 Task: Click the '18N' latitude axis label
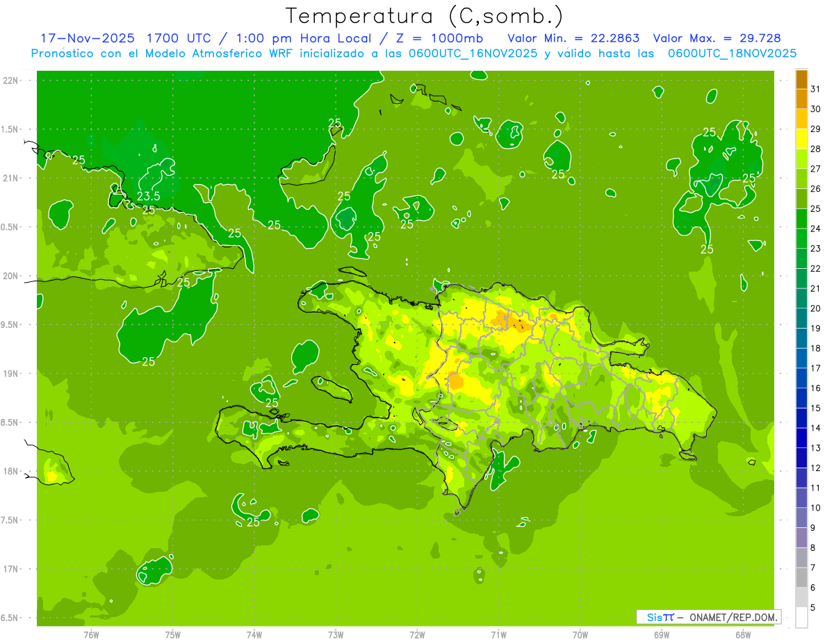10,471
